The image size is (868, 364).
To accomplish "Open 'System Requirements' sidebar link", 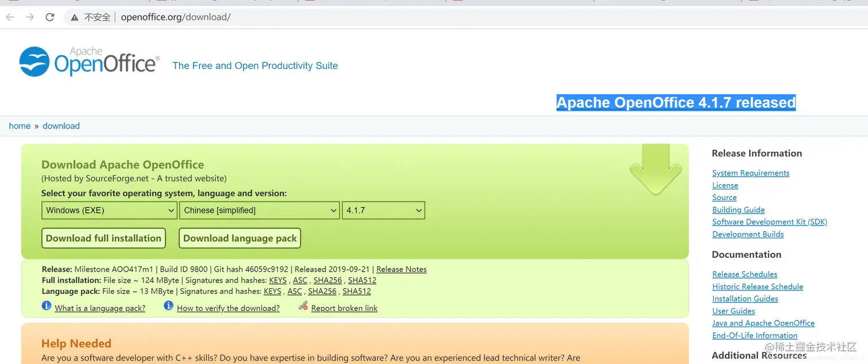I will tap(751, 173).
